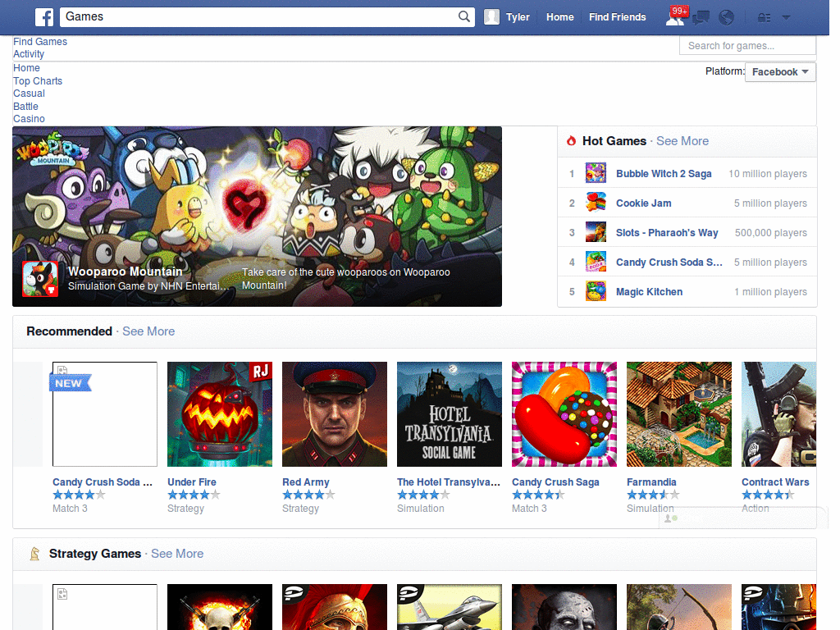The height and width of the screenshot is (630, 840).
Task: Click the Wooparoo Mountain featured banner
Action: click(x=257, y=217)
